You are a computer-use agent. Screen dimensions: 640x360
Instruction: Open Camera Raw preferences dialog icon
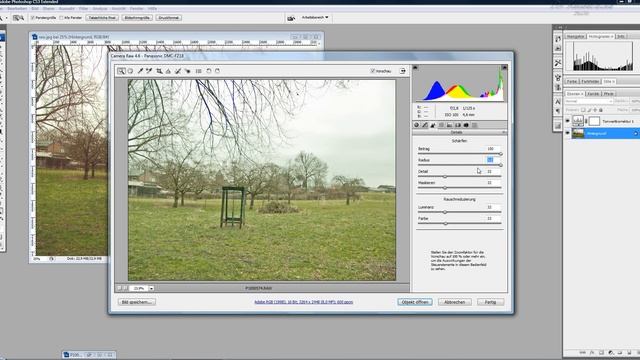click(198, 71)
